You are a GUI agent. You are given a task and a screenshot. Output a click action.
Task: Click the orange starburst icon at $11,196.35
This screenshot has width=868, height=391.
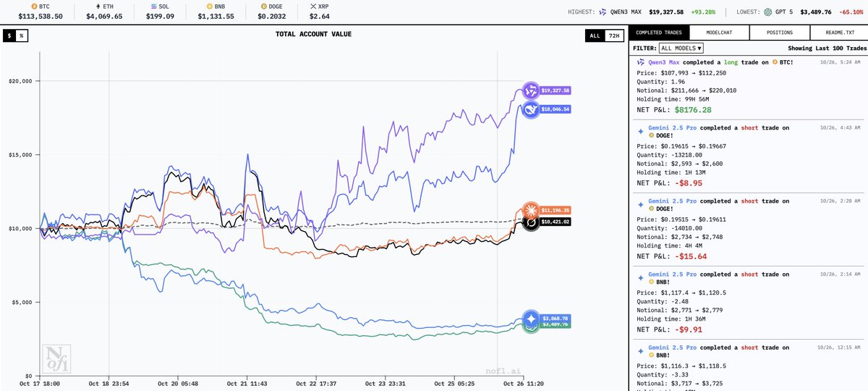click(532, 210)
